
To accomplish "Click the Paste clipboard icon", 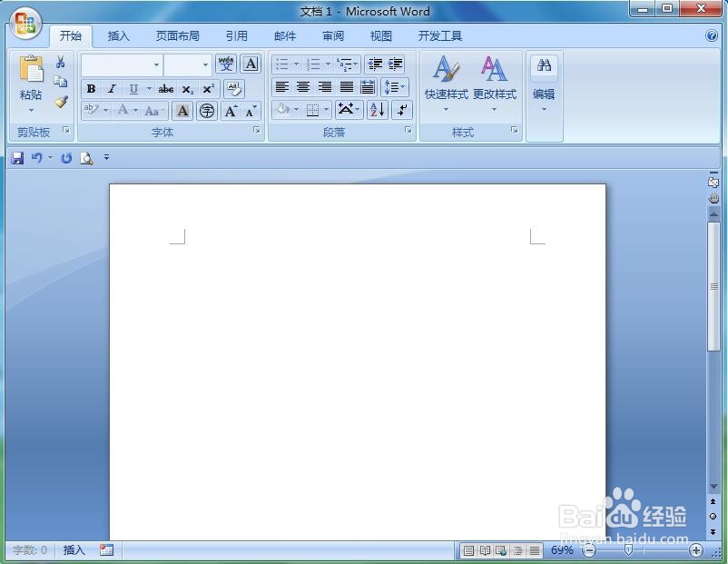I will [x=31, y=68].
